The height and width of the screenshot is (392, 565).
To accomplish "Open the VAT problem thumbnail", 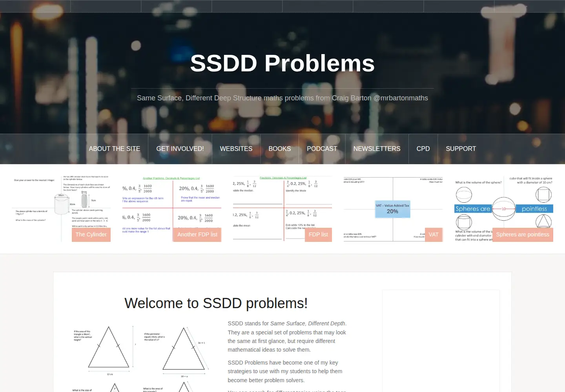I will (x=393, y=209).
